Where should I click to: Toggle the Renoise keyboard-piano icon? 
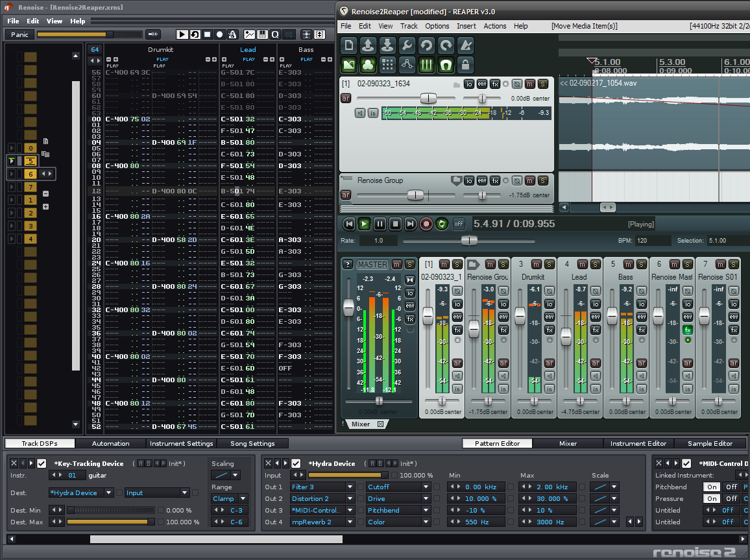coord(262,34)
